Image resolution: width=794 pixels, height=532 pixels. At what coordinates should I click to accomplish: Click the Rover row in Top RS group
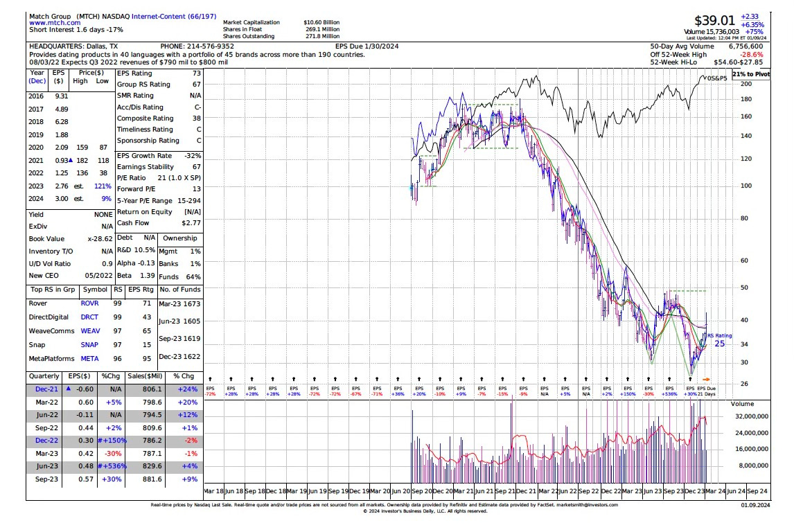coord(90,303)
